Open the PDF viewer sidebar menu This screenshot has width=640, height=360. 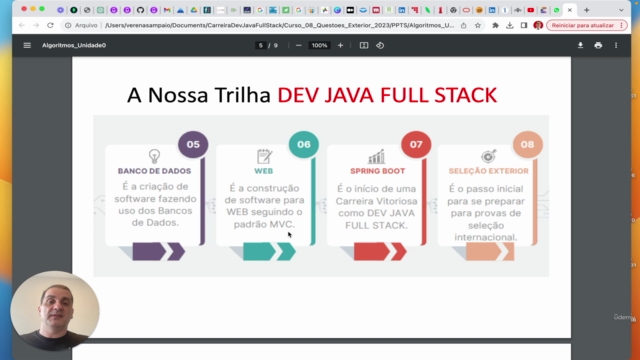pyautogui.click(x=27, y=45)
